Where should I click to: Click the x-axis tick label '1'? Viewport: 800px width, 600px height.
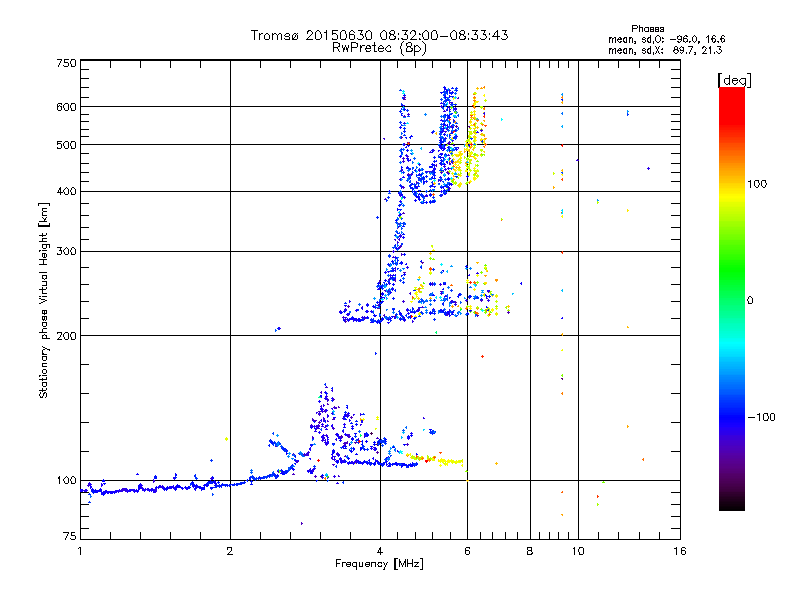(80, 551)
